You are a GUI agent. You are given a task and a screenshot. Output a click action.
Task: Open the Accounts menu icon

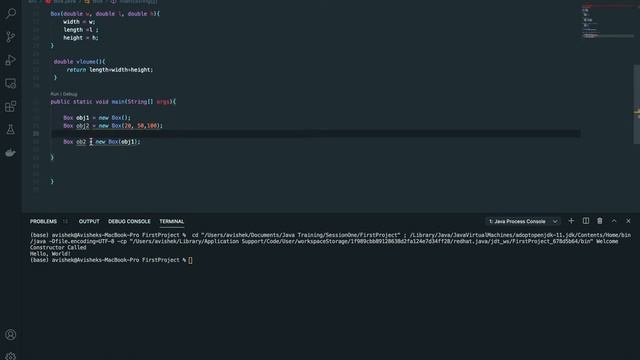coord(11,335)
